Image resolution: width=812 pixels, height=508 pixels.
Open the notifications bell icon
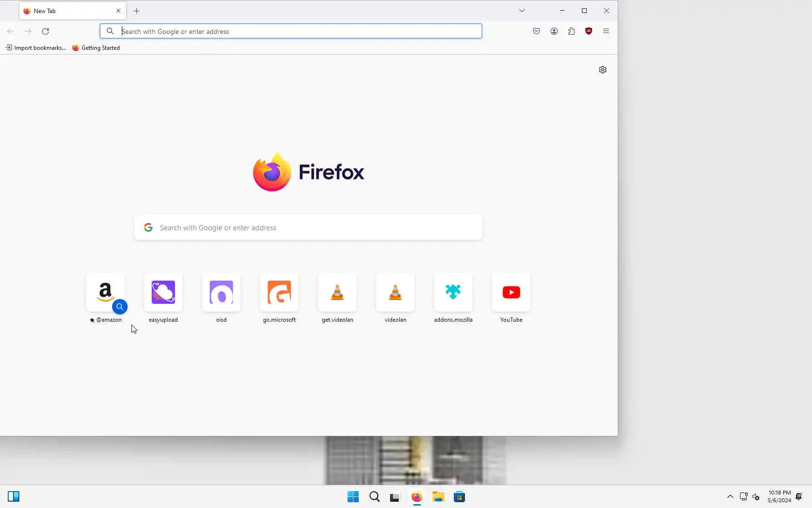(x=799, y=497)
